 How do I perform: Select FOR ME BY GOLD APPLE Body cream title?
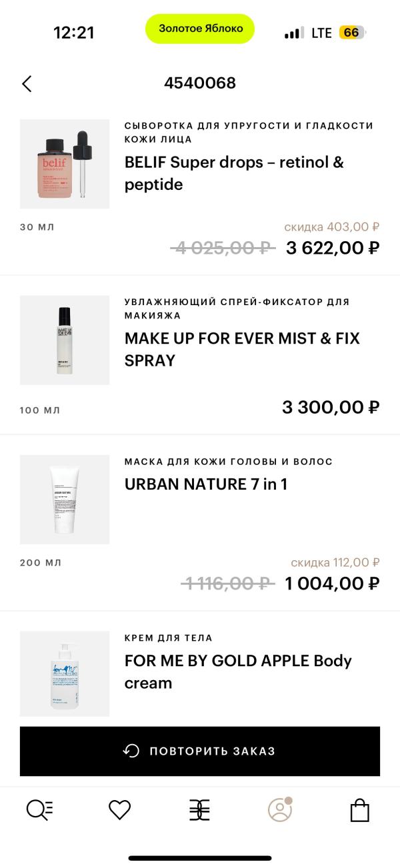coord(238,671)
